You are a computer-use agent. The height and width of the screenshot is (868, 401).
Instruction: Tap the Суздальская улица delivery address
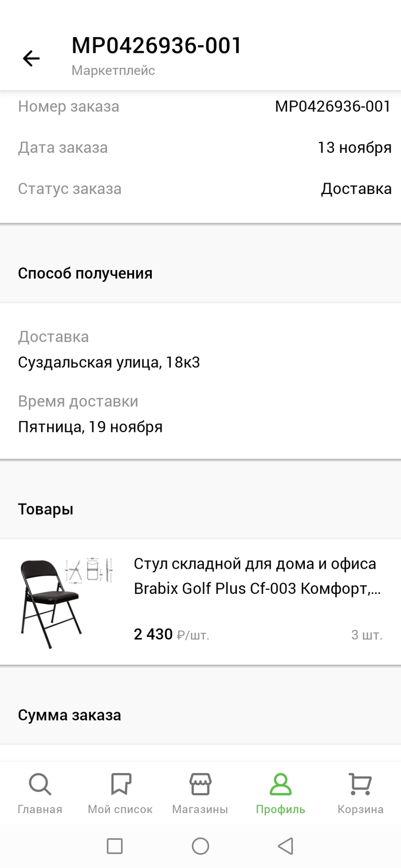(x=109, y=362)
